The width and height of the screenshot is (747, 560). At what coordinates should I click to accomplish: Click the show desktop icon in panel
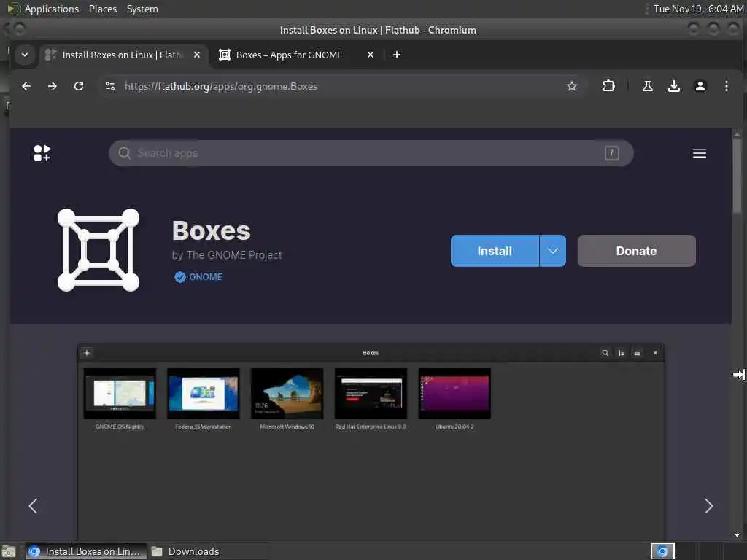click(9, 551)
